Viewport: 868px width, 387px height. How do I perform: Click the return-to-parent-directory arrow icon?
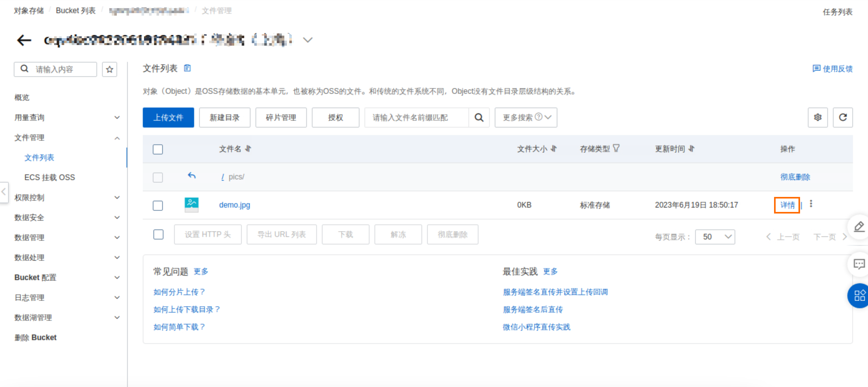coord(191,176)
